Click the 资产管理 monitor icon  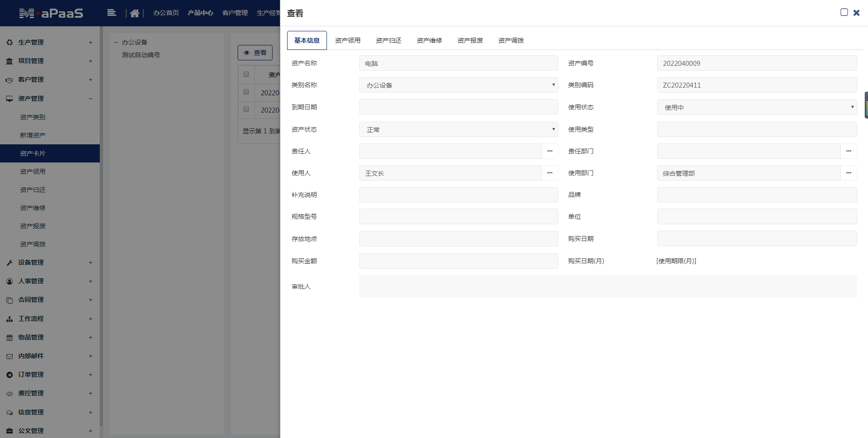(10, 98)
